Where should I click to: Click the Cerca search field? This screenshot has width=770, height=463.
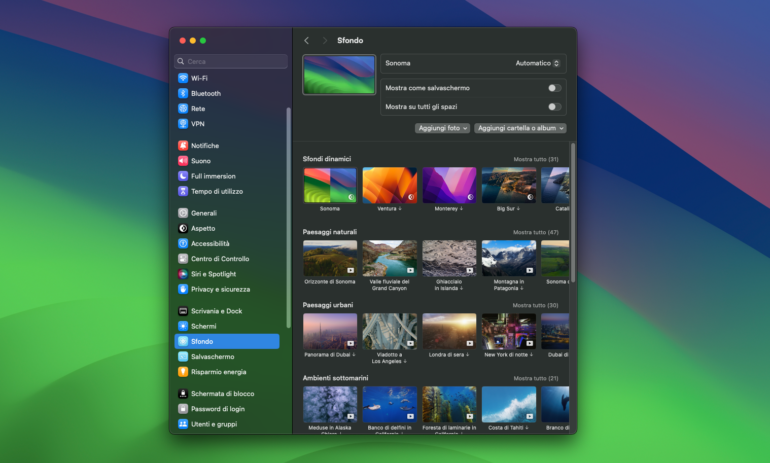click(x=230, y=61)
